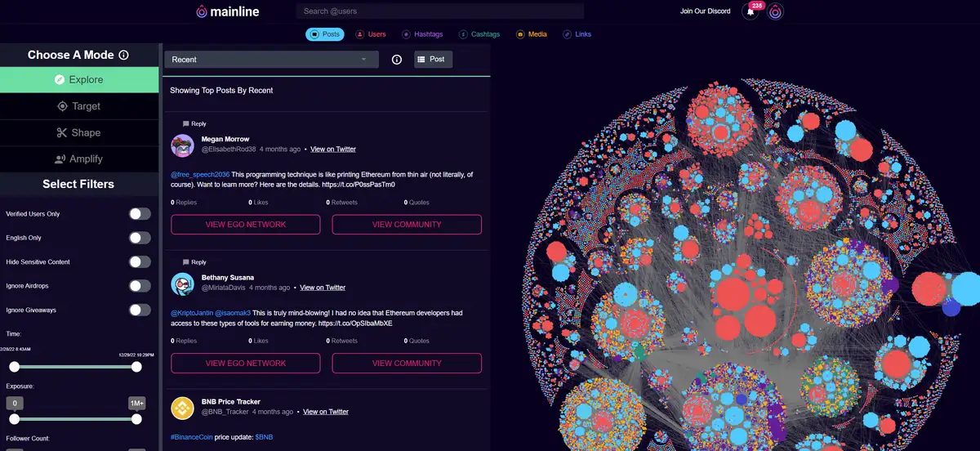Screen dimensions: 980x451
Task: Open the Recent sort dropdown
Action: (x=271, y=60)
